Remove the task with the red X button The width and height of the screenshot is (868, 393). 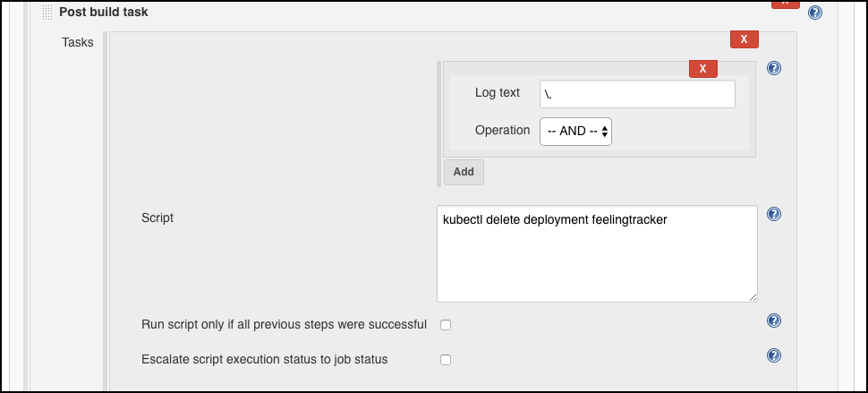pyautogui.click(x=744, y=39)
